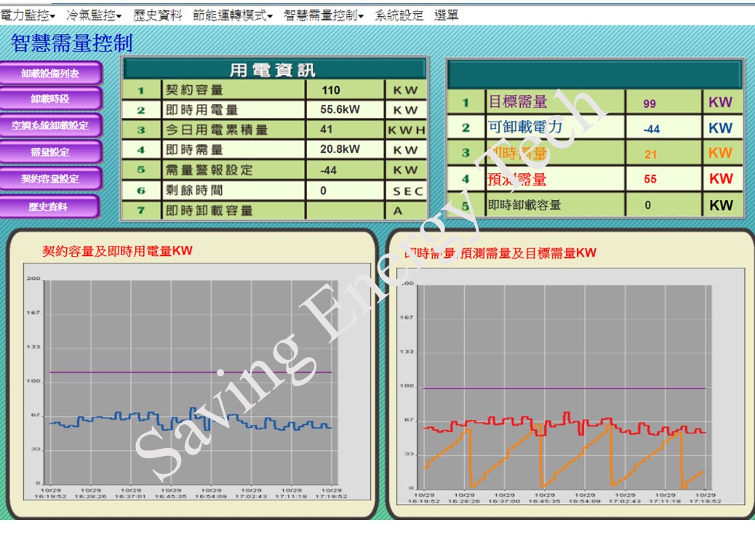Open the 卸載設備列表 sidebar button

[50, 73]
